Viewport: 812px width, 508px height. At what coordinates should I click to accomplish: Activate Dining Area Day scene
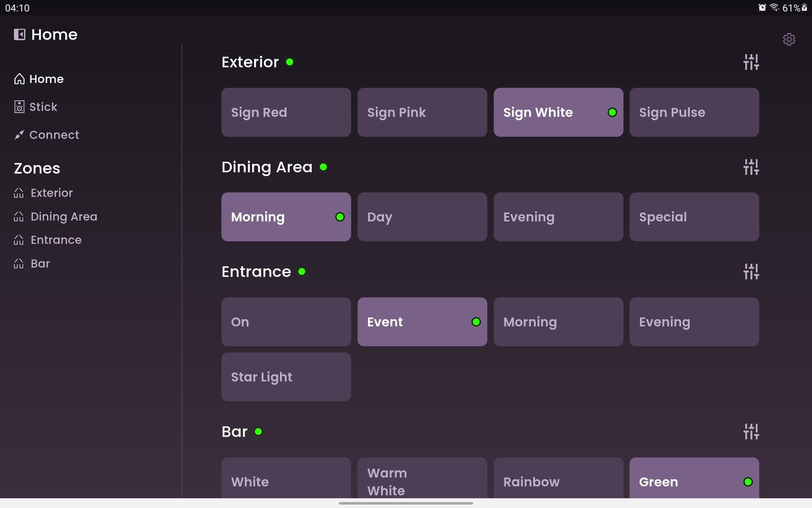tap(422, 217)
